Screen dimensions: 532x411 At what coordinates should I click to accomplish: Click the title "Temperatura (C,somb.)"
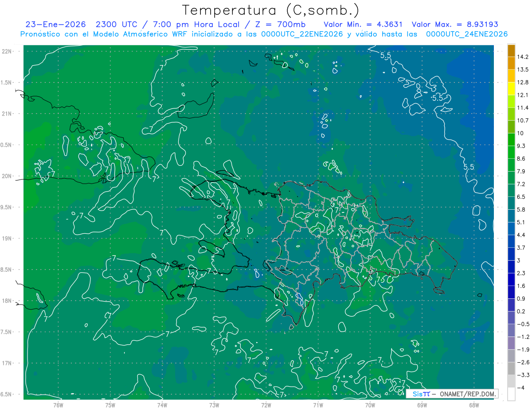[x=271, y=10]
